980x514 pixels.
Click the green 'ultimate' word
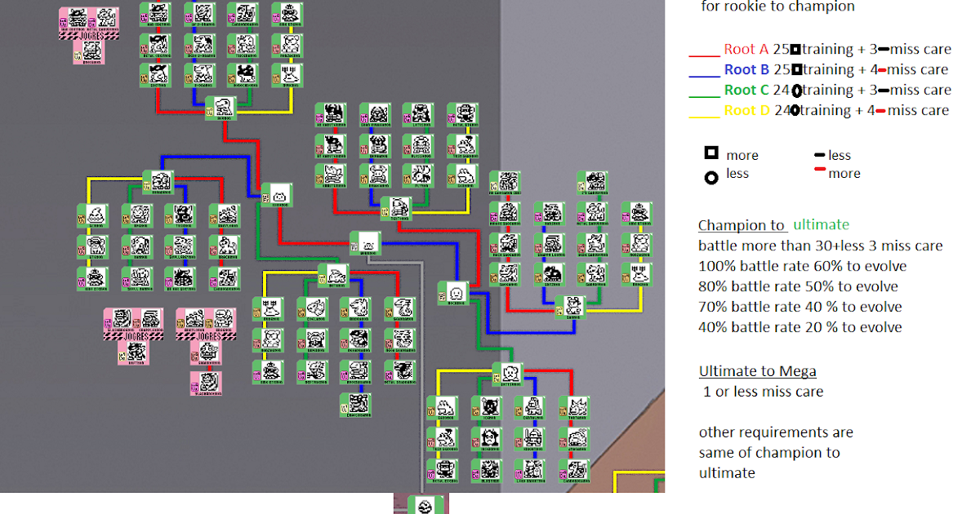point(821,225)
